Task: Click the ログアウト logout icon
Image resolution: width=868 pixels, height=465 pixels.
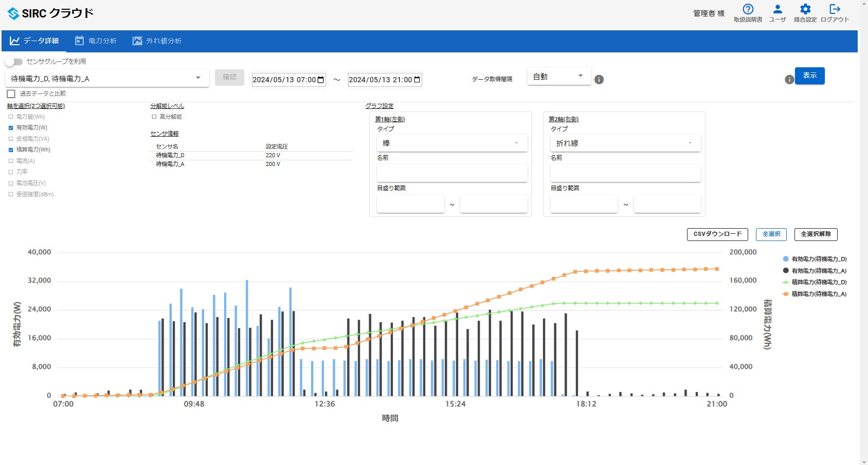Action: click(835, 10)
